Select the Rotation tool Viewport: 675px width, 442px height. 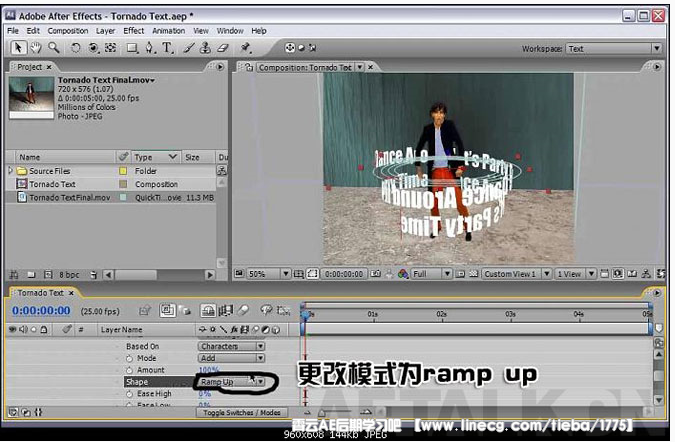[x=77, y=47]
